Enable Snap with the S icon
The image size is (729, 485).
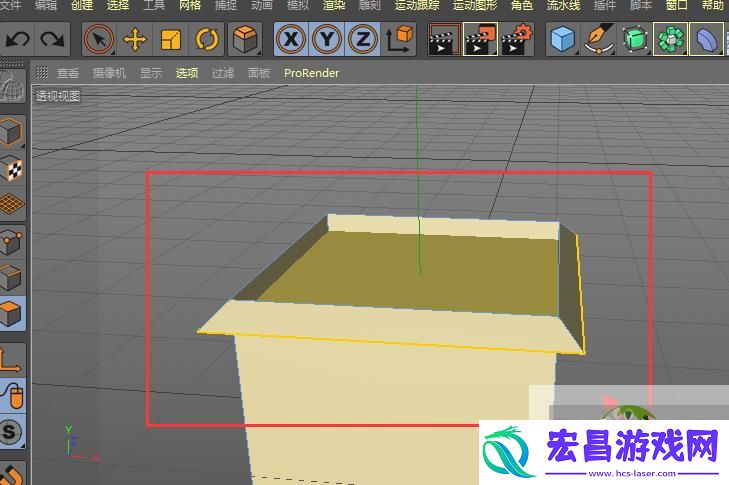click(x=12, y=431)
